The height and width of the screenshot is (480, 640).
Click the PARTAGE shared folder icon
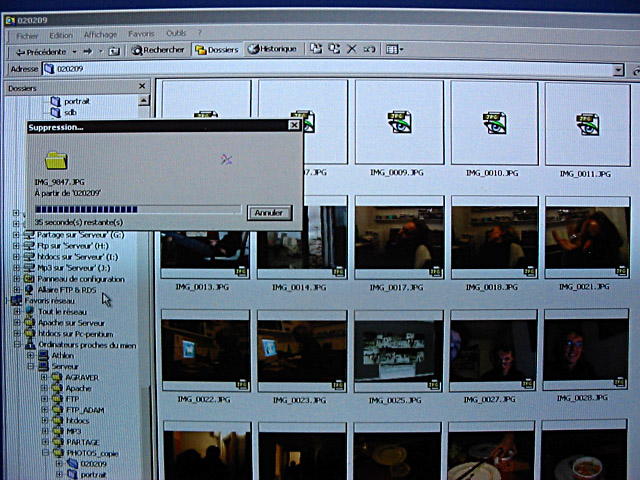coord(57,442)
